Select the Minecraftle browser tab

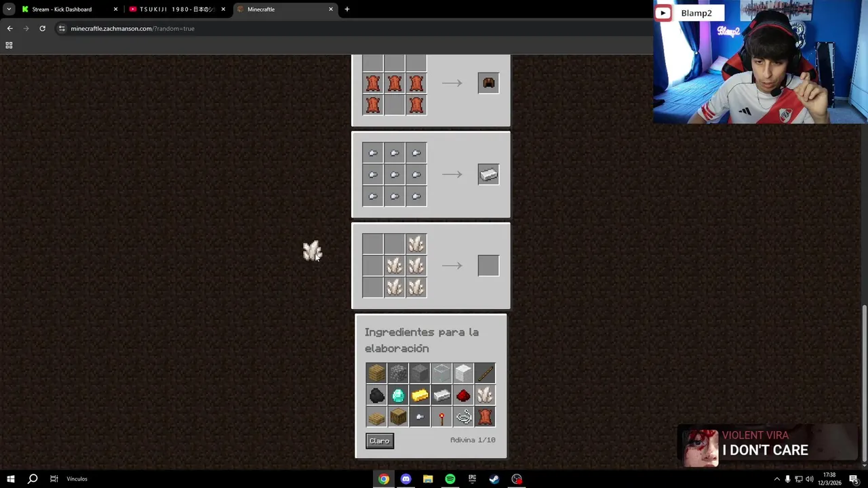285,9
